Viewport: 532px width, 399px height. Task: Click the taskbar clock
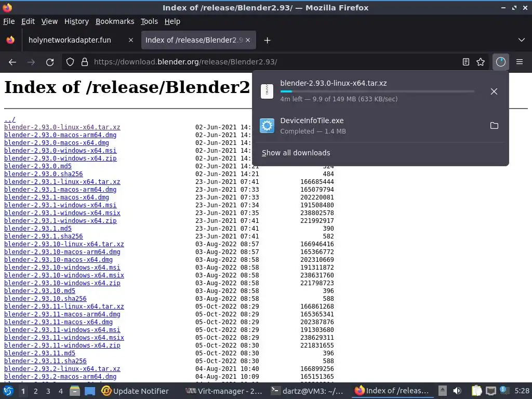coord(522,391)
